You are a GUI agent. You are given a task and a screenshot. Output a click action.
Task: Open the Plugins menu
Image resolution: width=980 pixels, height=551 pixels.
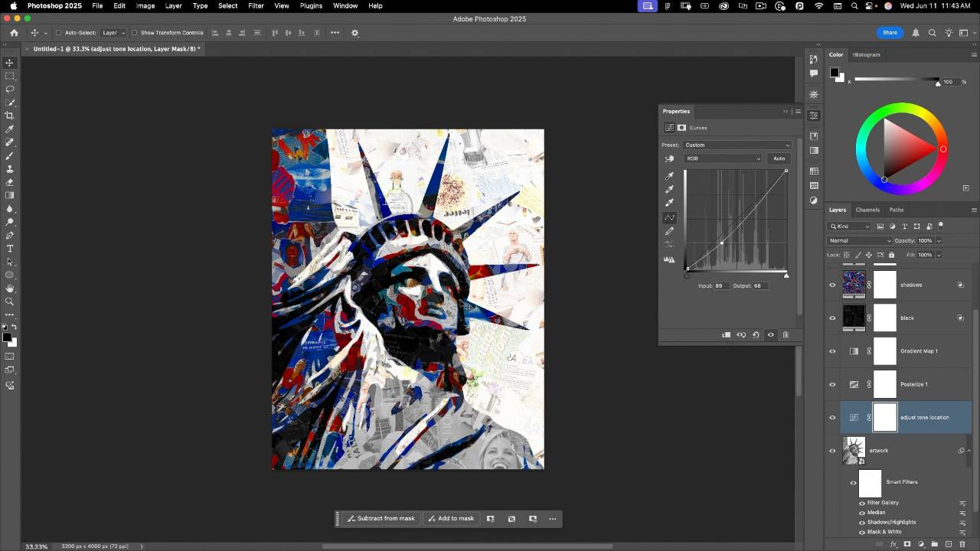tap(311, 6)
